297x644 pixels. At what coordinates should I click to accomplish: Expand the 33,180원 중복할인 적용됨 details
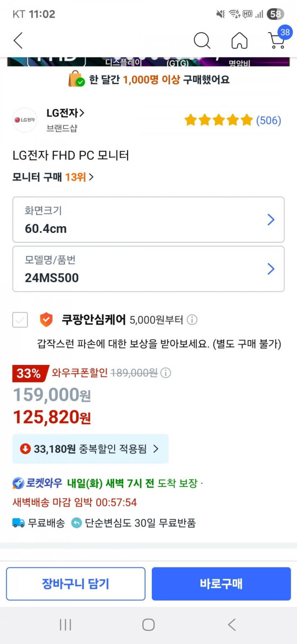[90, 449]
